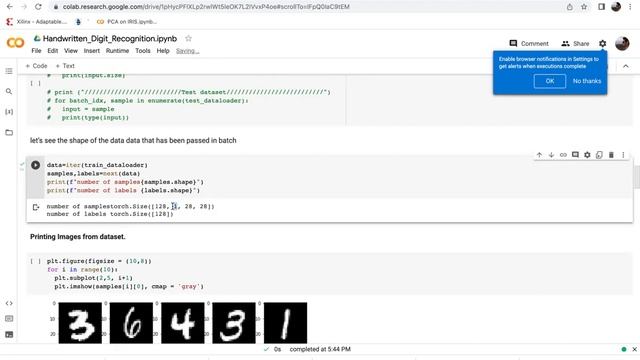Clear the cell output using output icon
The image size is (640, 360).
[x=36, y=207]
